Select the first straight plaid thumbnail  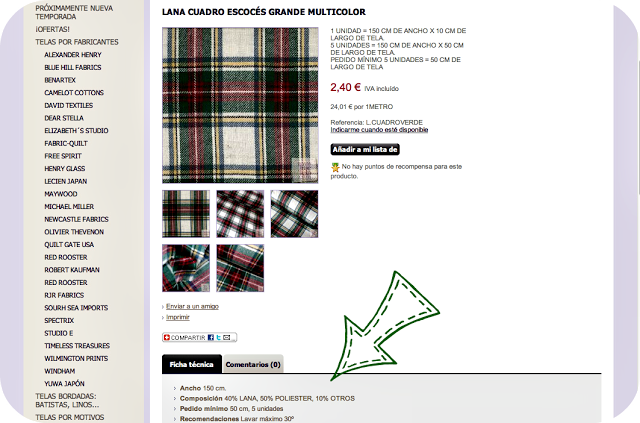click(186, 214)
